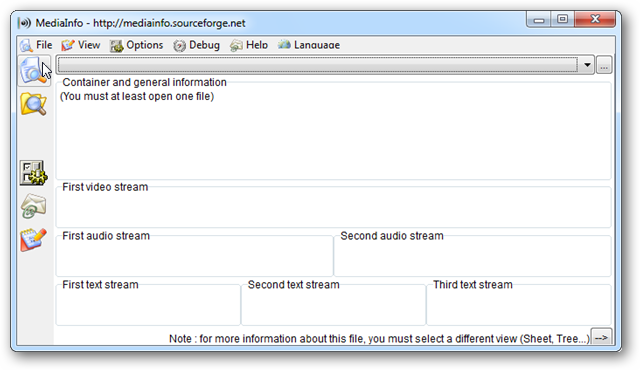Click the Open File sidebar icon
640x370 pixels.
(34, 70)
